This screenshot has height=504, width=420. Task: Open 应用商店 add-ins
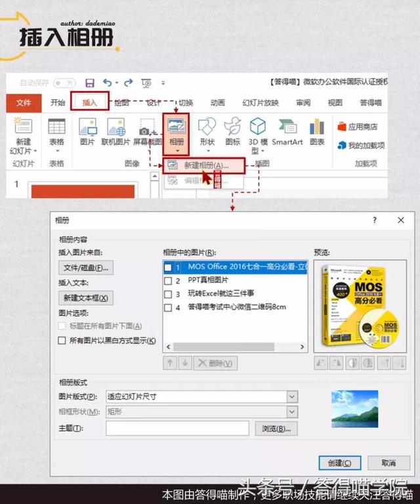pos(358,127)
